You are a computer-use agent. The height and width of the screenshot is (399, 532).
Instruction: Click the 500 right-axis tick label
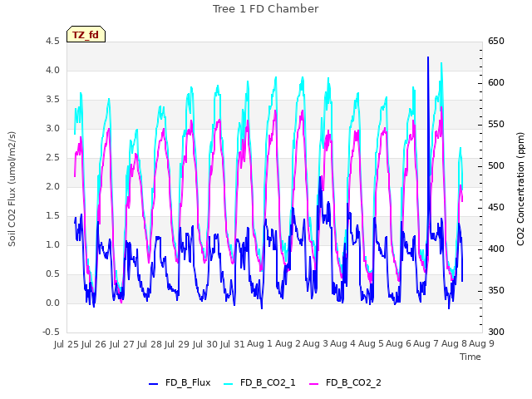496,166
